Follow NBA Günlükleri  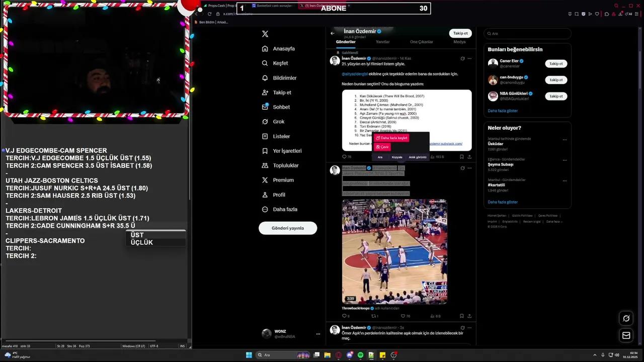click(x=556, y=96)
